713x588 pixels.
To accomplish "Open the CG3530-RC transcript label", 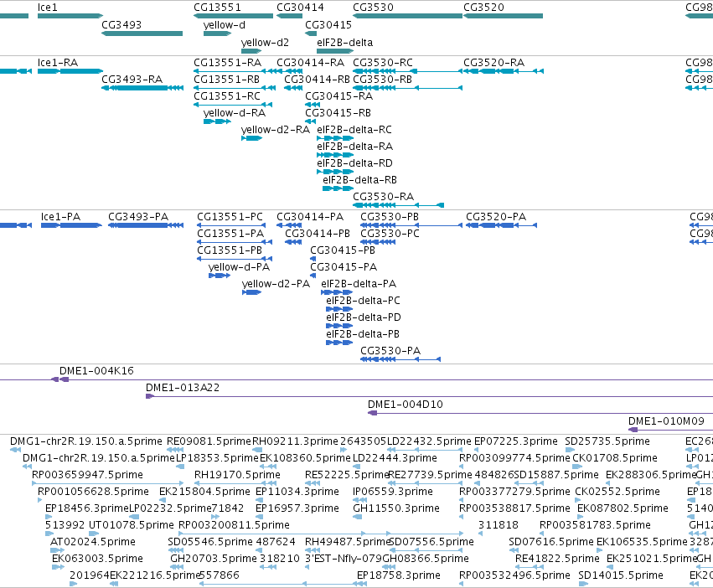I will 383,62.
